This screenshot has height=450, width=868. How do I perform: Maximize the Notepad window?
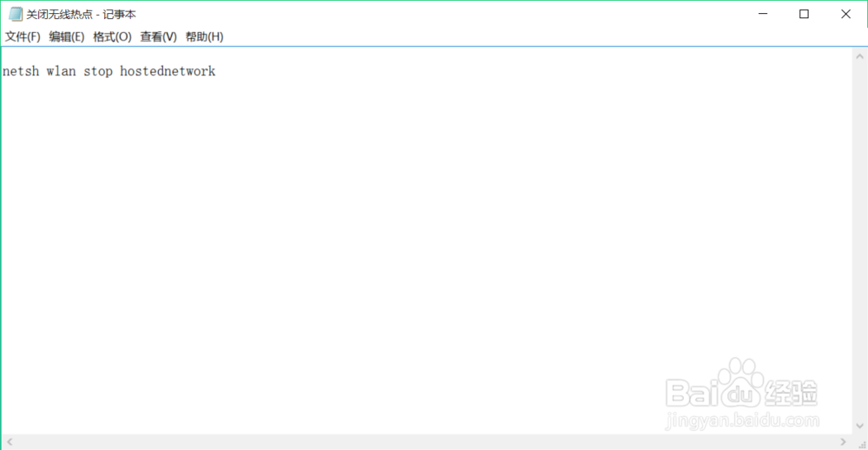tap(805, 14)
